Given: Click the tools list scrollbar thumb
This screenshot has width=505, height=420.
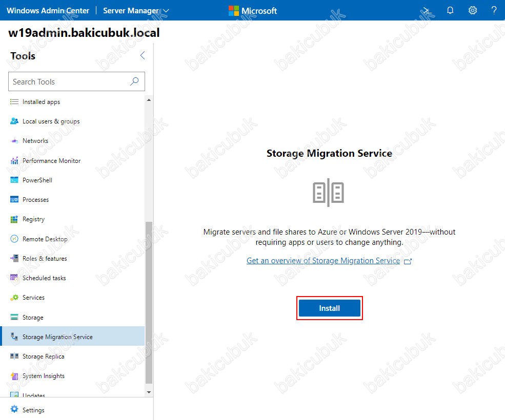Looking at the screenshot, I should [x=149, y=303].
